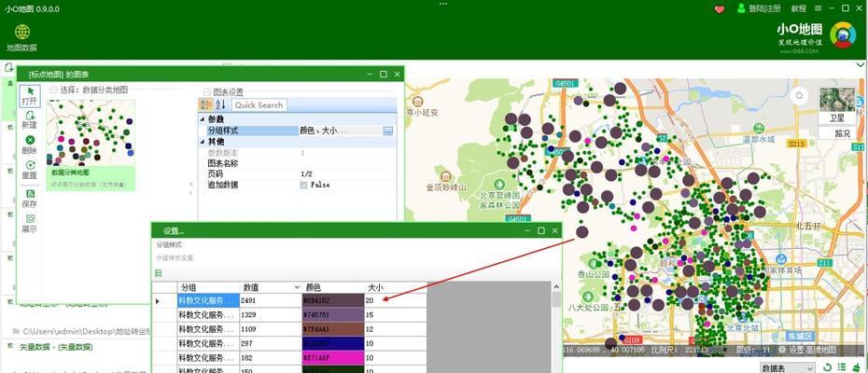This screenshot has height=373, width=868.
Task: Collapse the 其他 property group
Action: click(x=203, y=143)
